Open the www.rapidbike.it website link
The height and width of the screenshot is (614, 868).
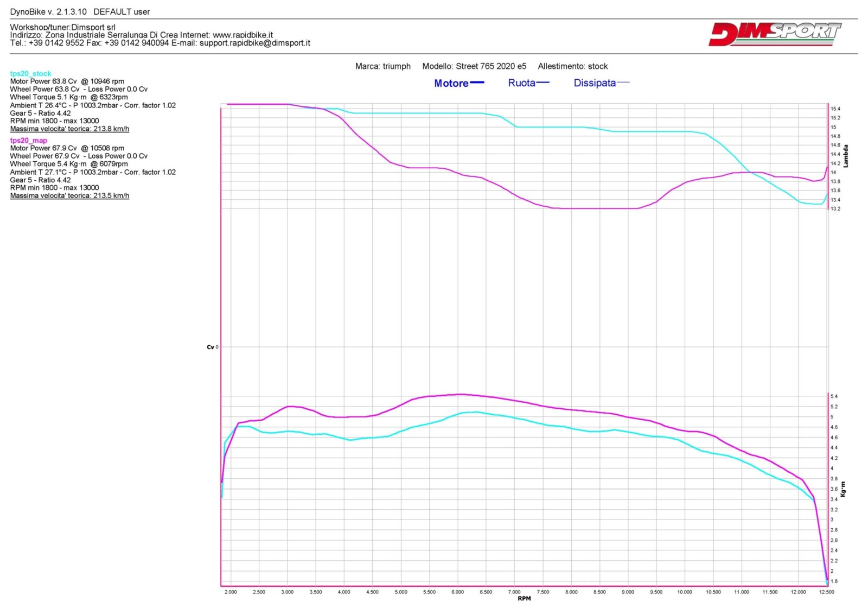(242, 35)
